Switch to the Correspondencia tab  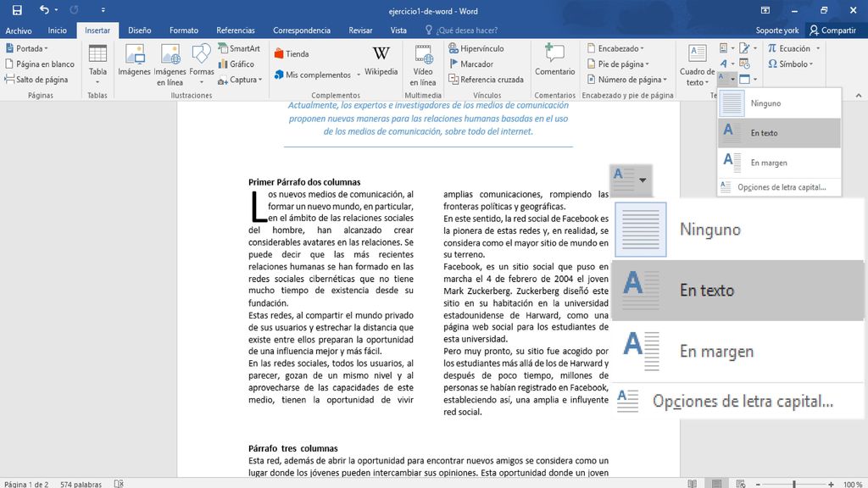pos(302,30)
